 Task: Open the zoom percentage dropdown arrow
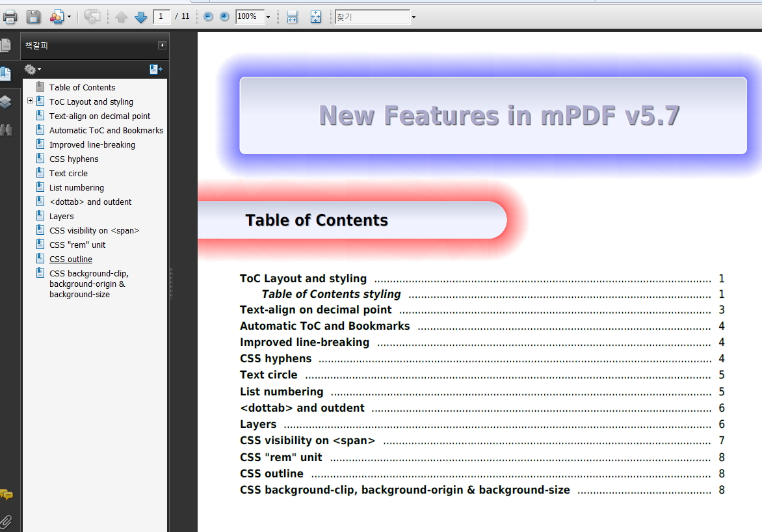click(268, 17)
